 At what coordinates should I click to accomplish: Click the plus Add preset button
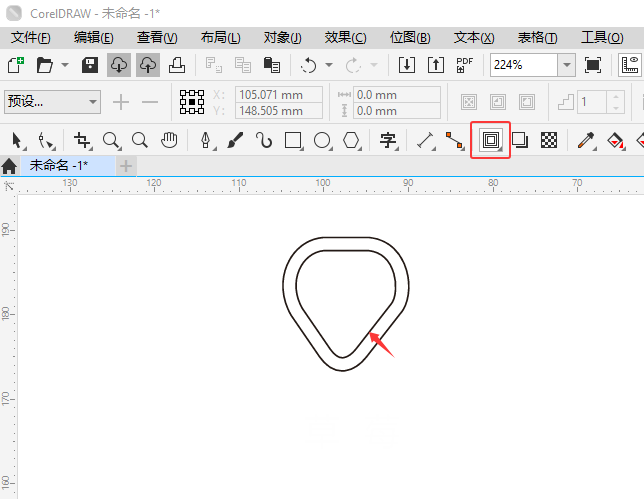[x=121, y=102]
